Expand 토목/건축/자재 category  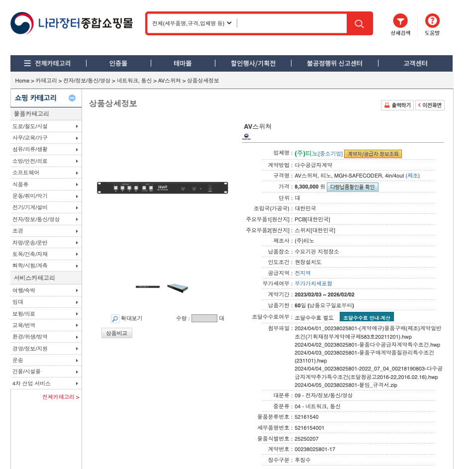pos(46,254)
